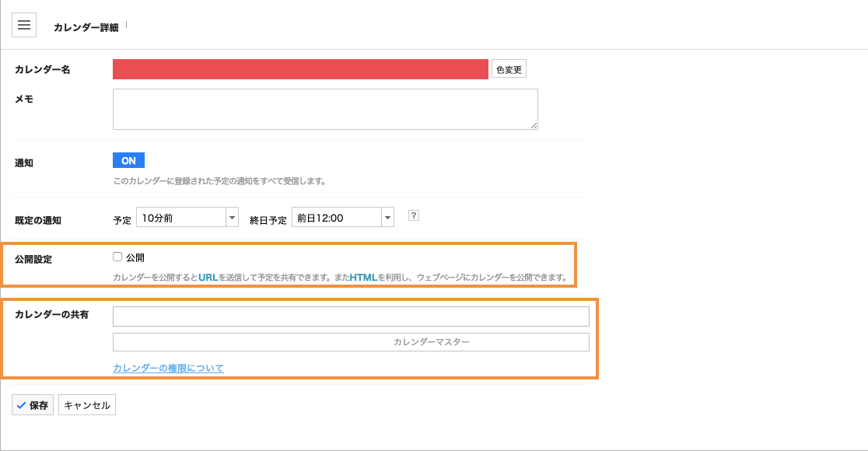Click the red calendar name field

tap(300, 69)
